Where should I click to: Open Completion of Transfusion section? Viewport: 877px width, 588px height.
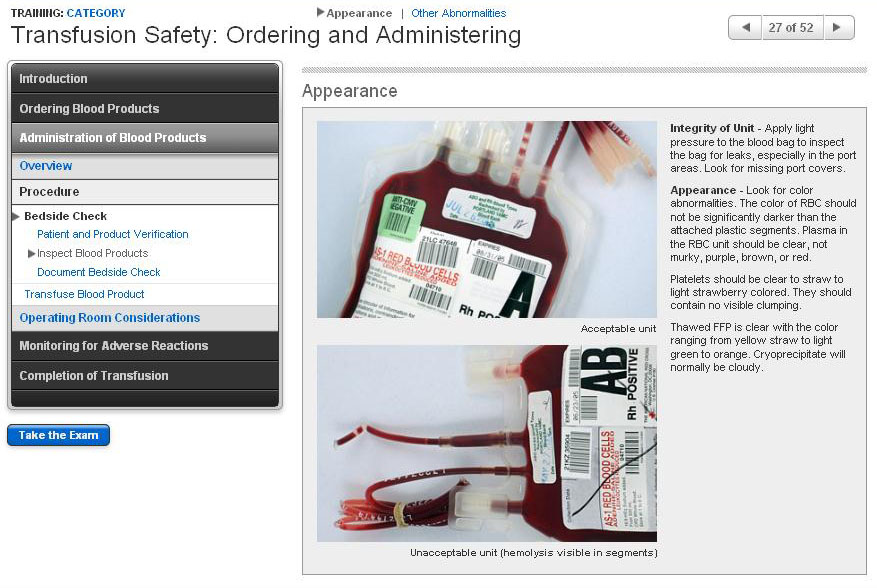tap(145, 375)
